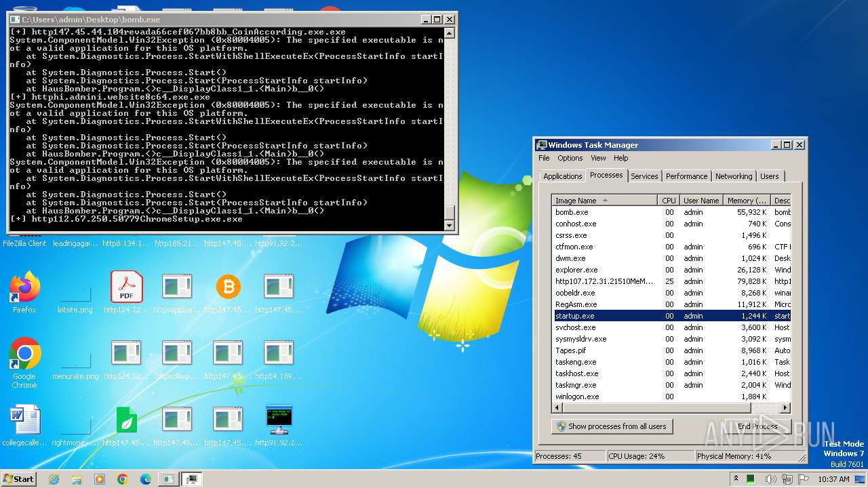Launch Microsoft Edge from the taskbar
The width and height of the screenshot is (868, 488).
click(146, 479)
